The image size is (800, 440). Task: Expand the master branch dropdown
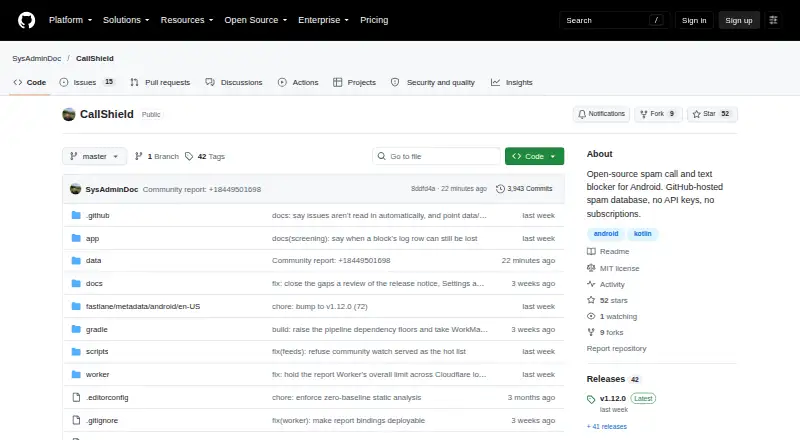94,156
